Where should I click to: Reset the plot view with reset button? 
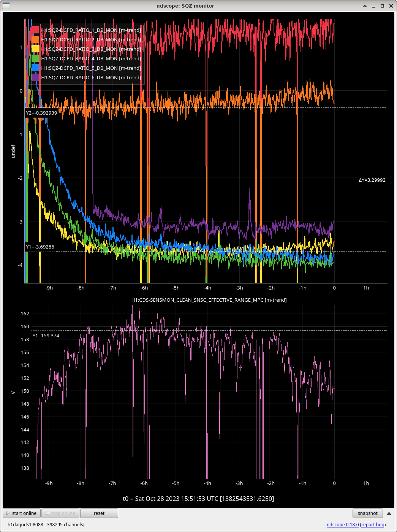99,513
